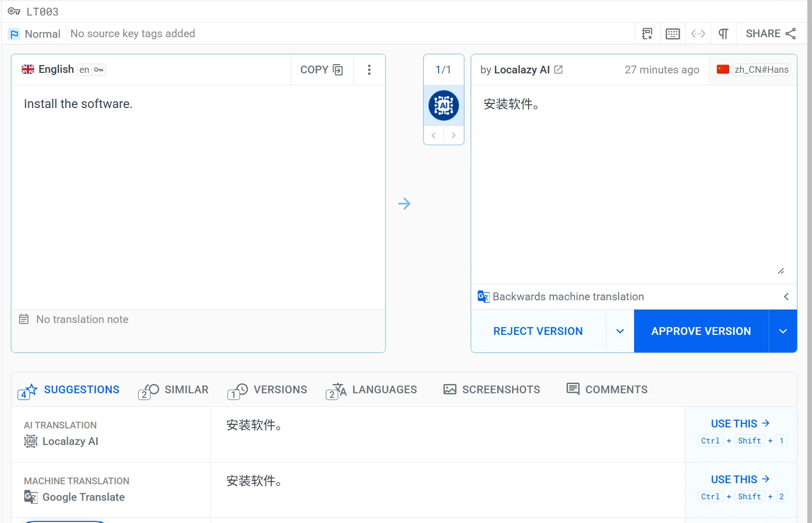Show the SCREENSHOTS tab
Screen dimensions: 812x523
(492, 390)
